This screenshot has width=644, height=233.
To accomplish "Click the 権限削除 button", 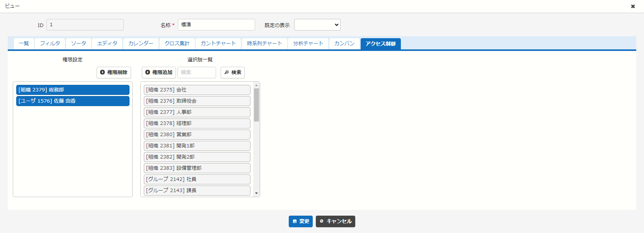I will coord(114,73).
